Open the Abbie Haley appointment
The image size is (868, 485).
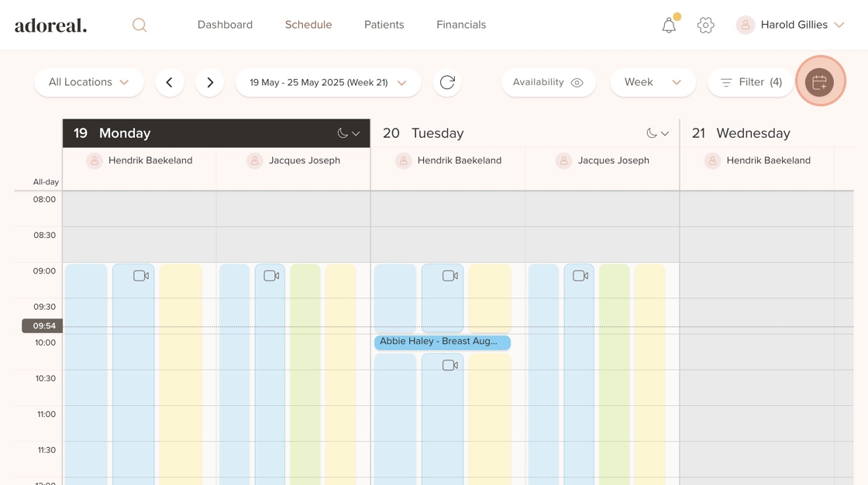tap(442, 342)
